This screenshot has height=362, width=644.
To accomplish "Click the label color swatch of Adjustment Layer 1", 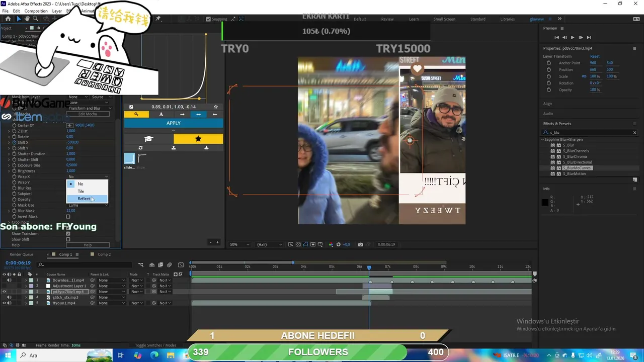I will pos(31,286).
